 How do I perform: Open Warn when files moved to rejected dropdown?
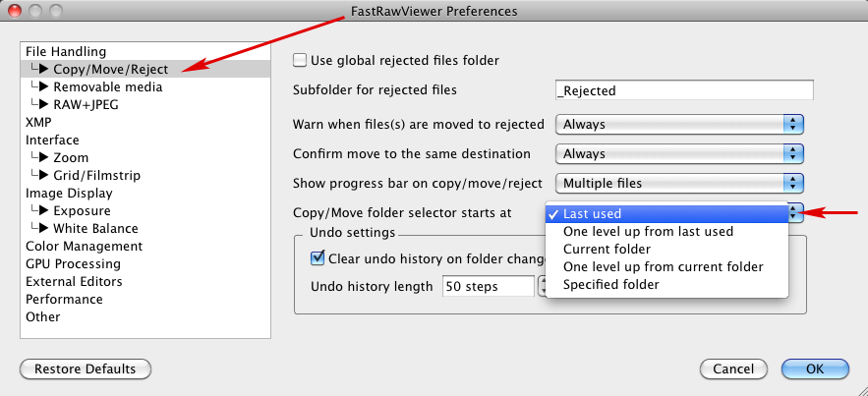(x=680, y=124)
